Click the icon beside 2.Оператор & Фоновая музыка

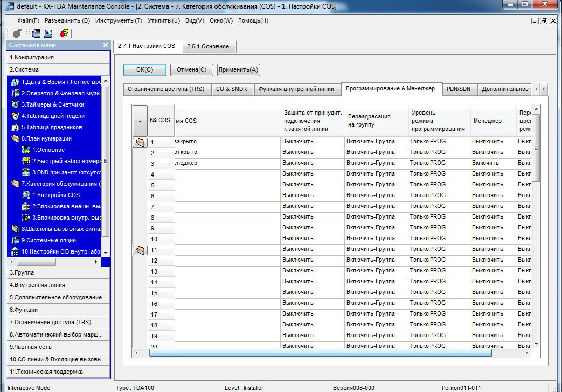(15, 94)
